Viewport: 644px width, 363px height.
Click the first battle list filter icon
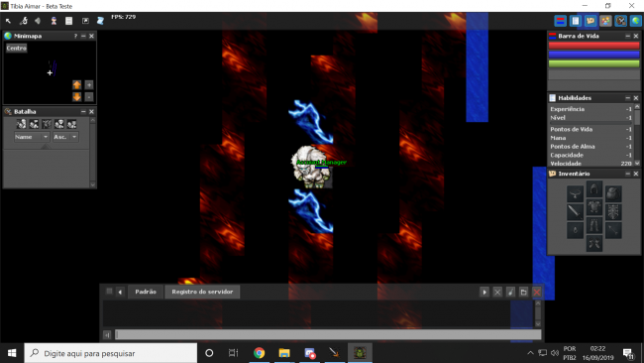point(22,124)
